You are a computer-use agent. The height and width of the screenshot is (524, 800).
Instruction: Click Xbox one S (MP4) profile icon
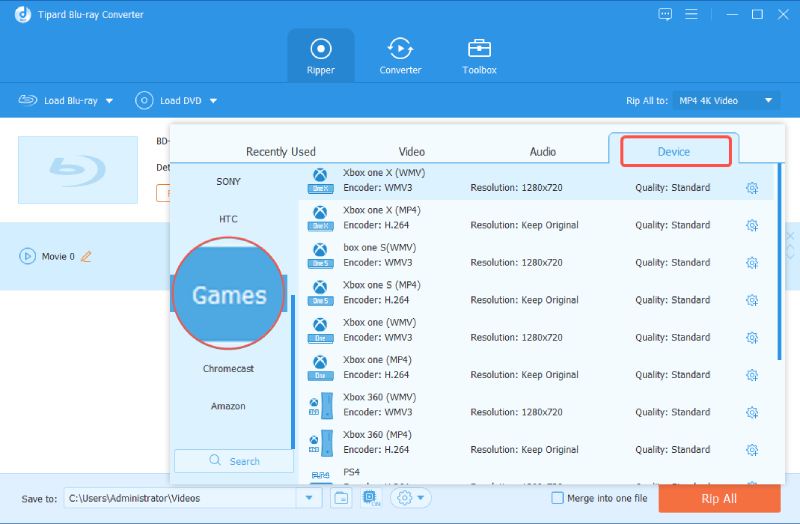pos(320,293)
